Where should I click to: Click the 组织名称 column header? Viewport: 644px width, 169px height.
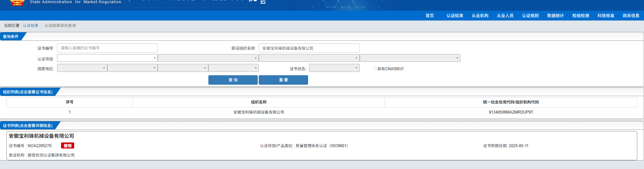(x=259, y=102)
